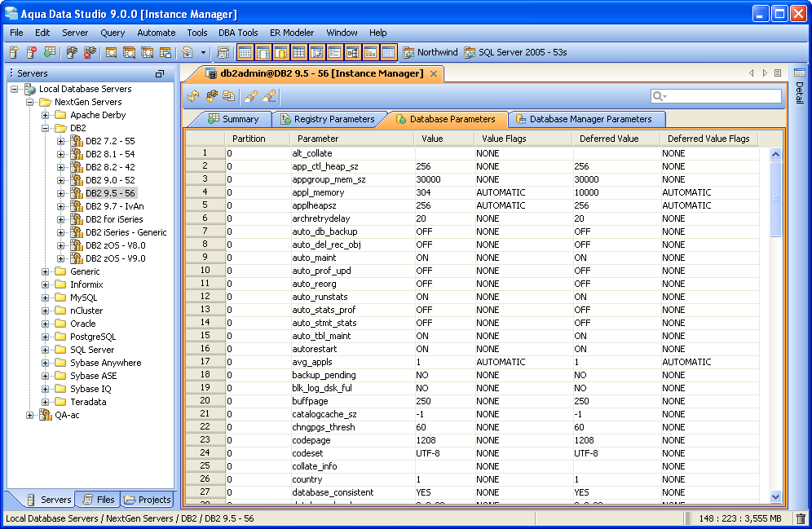The height and width of the screenshot is (529, 812).
Task: Click the disconnect plug icon with red minus
Action: point(90,52)
